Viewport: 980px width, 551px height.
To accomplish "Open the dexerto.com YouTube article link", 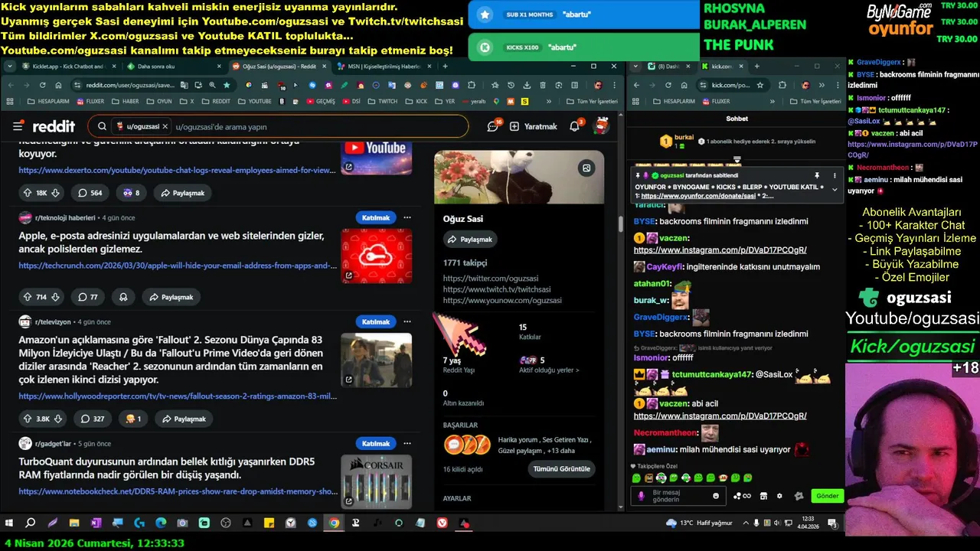I will tap(177, 171).
